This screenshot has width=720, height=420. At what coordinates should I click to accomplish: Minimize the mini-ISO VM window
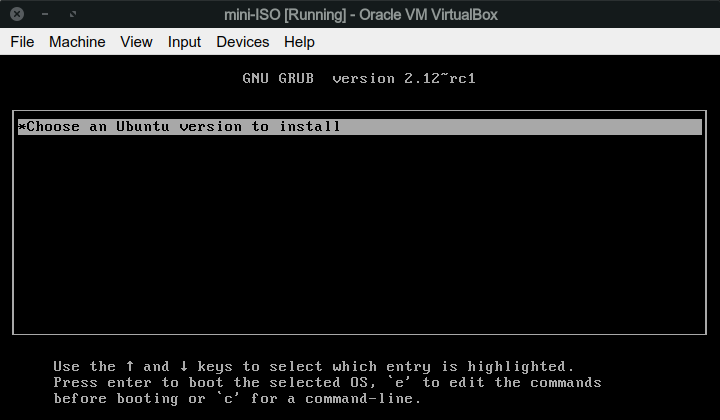[46, 15]
